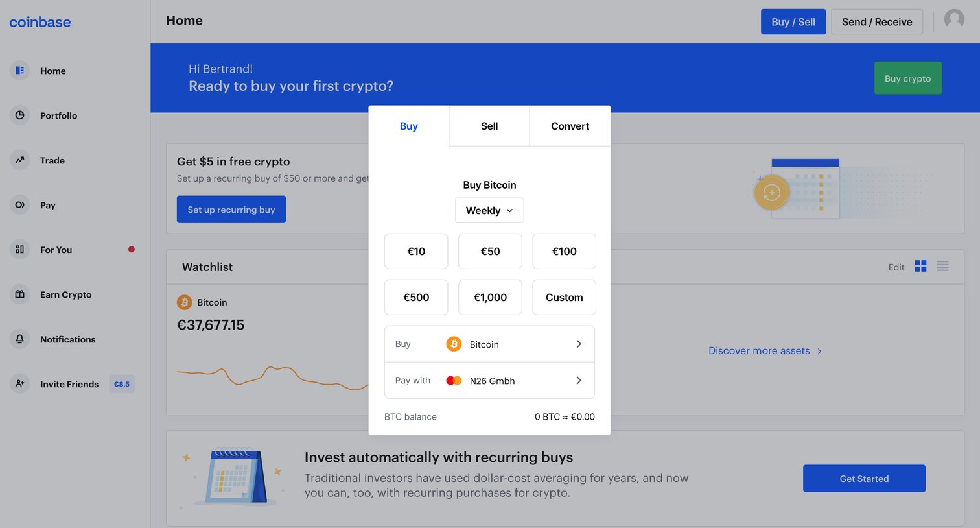Click the Trade chart arrow icon
This screenshot has height=528, width=980.
coord(20,160)
